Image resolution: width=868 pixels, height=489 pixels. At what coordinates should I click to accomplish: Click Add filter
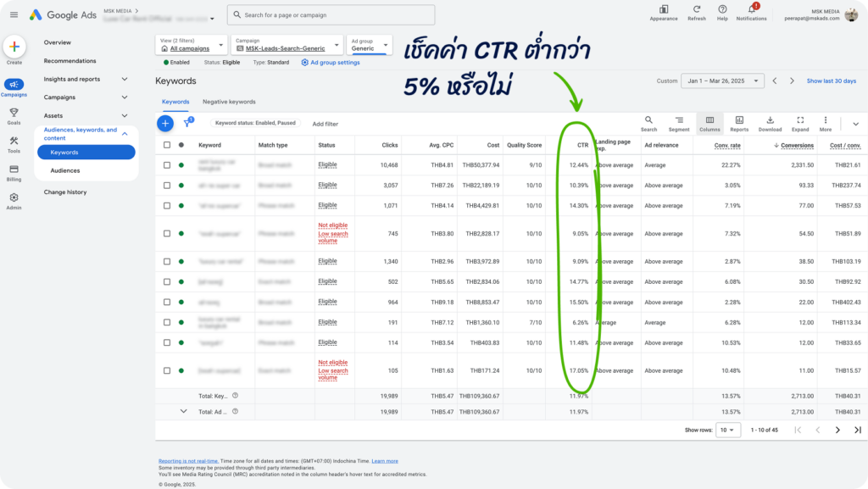(325, 124)
